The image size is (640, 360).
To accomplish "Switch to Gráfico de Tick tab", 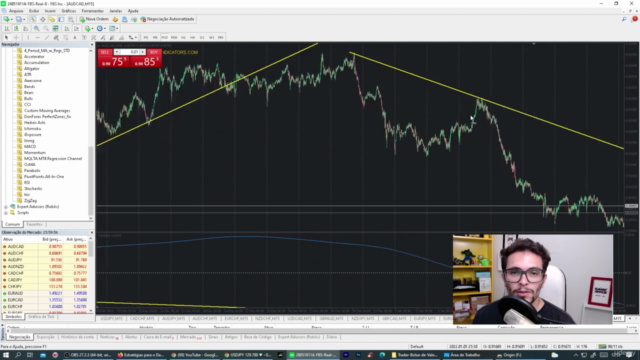I will [41, 317].
